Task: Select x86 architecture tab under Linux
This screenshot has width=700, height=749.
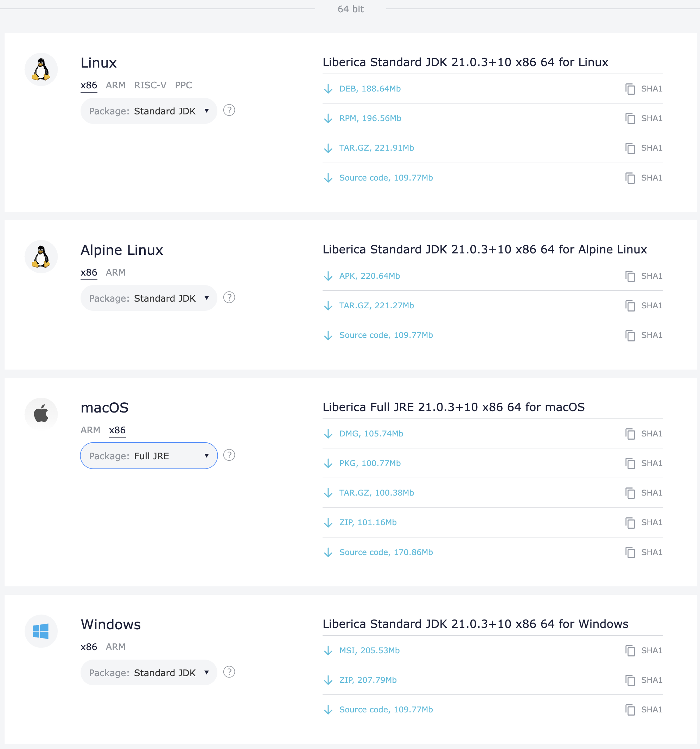Action: (89, 86)
